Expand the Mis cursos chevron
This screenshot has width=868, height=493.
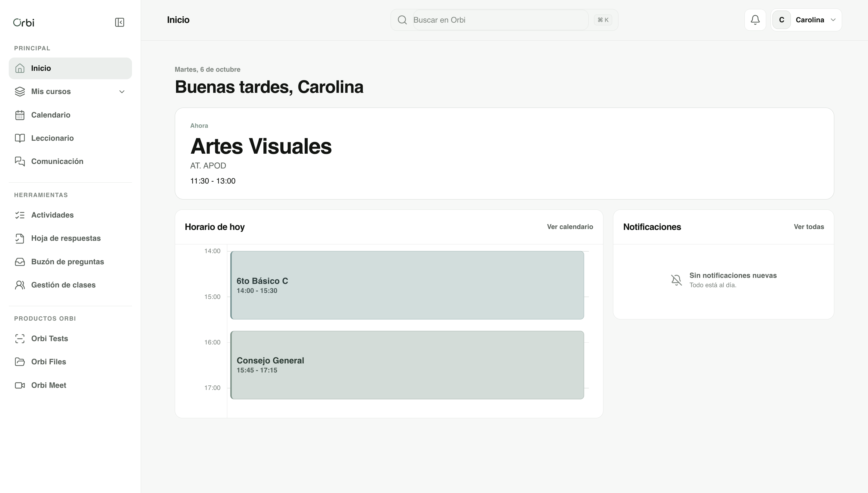[x=122, y=92]
